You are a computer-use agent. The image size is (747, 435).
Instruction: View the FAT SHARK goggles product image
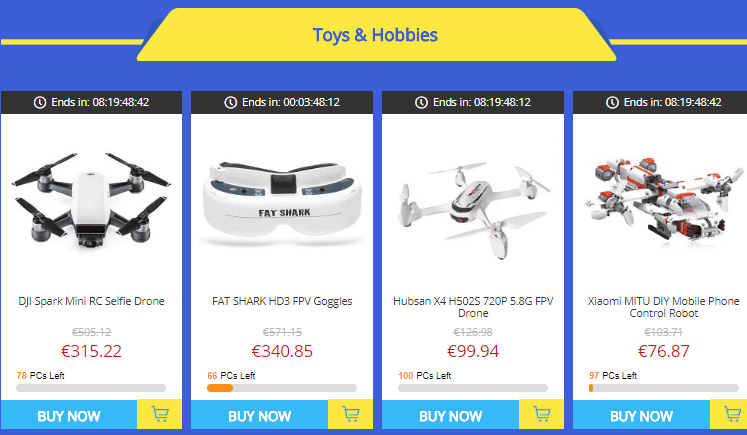[x=282, y=203]
